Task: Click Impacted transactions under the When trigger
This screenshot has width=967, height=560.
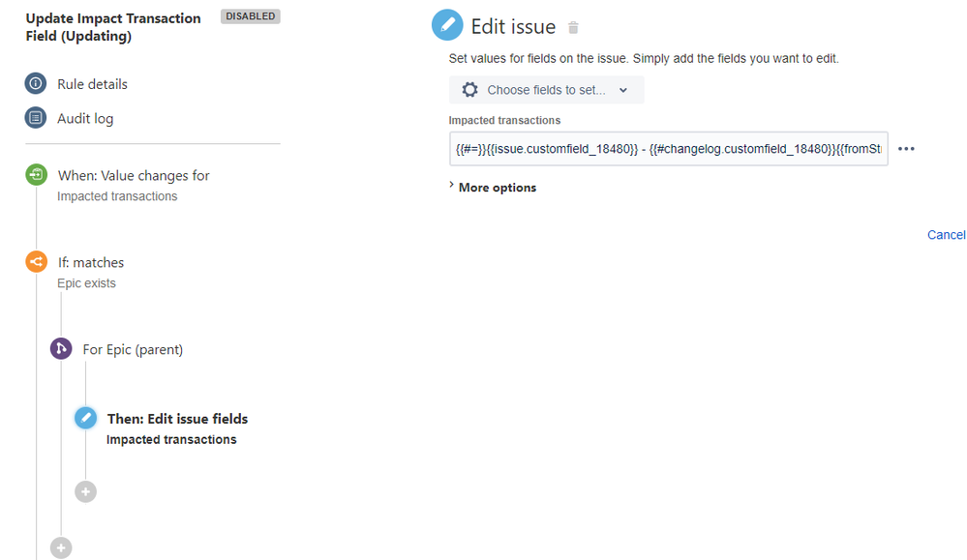Action: pos(117,196)
